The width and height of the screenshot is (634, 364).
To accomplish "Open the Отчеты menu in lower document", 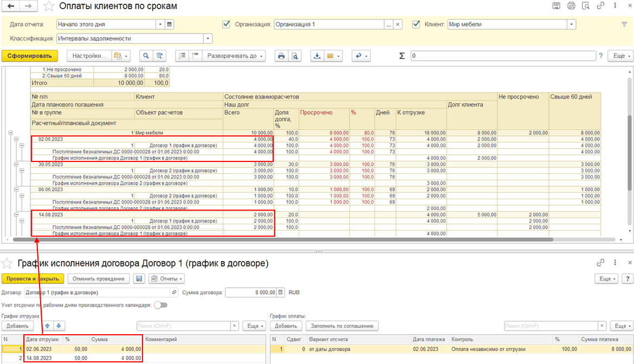I will click(x=167, y=278).
